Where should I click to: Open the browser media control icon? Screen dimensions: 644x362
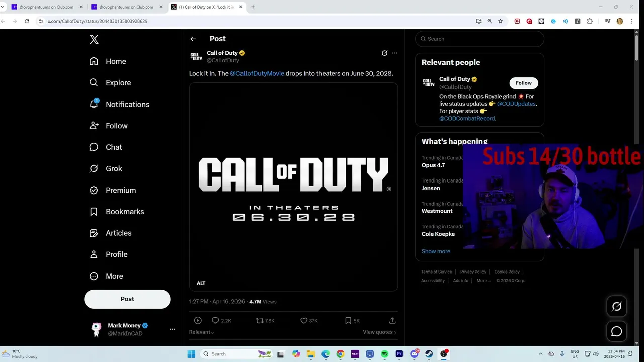(x=608, y=21)
